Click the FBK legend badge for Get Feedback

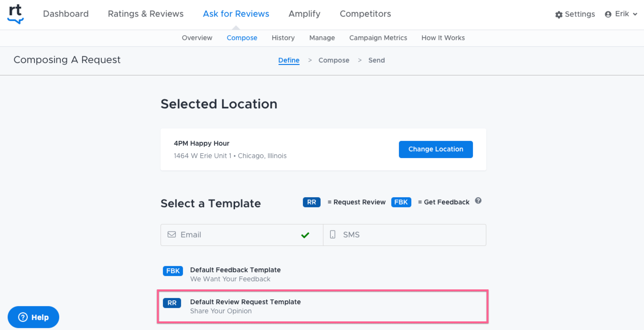coord(401,202)
